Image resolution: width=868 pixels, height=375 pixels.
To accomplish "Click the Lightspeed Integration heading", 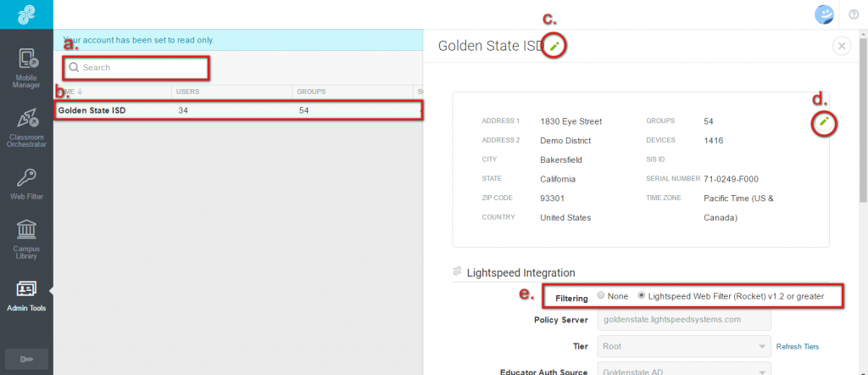I will pyautogui.click(x=521, y=272).
